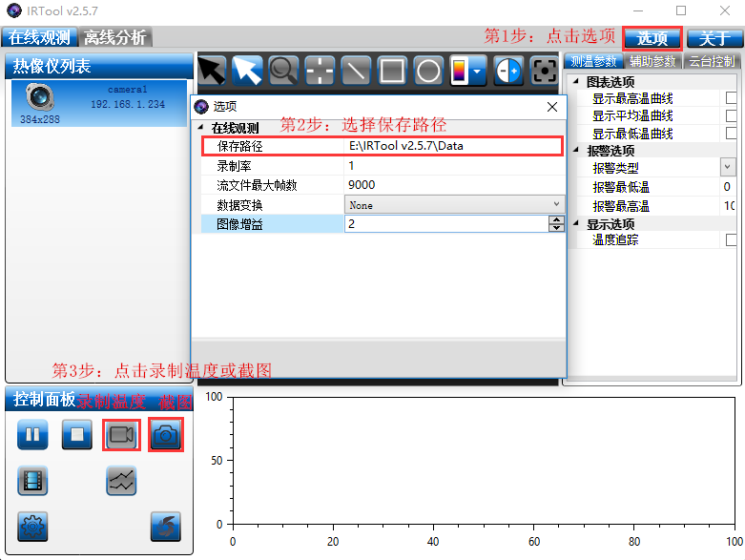Check the 温度追踪 option
This screenshot has height=560, width=745.
[x=732, y=240]
